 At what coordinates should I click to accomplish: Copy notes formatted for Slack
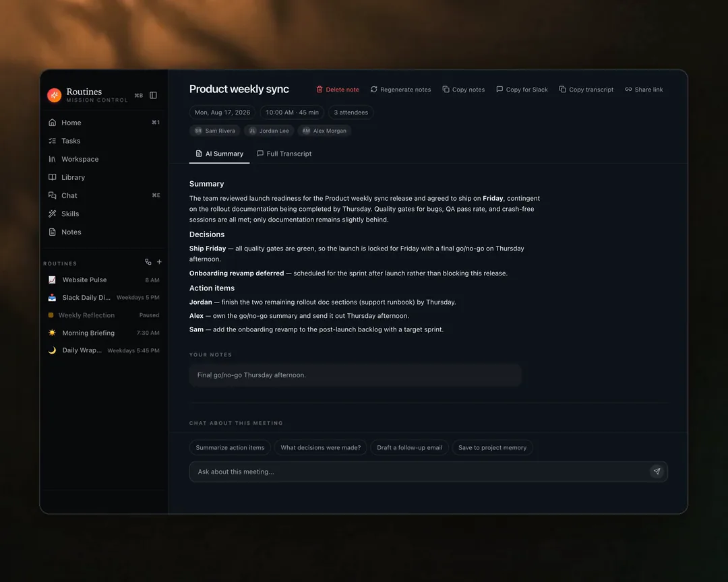[522, 90]
